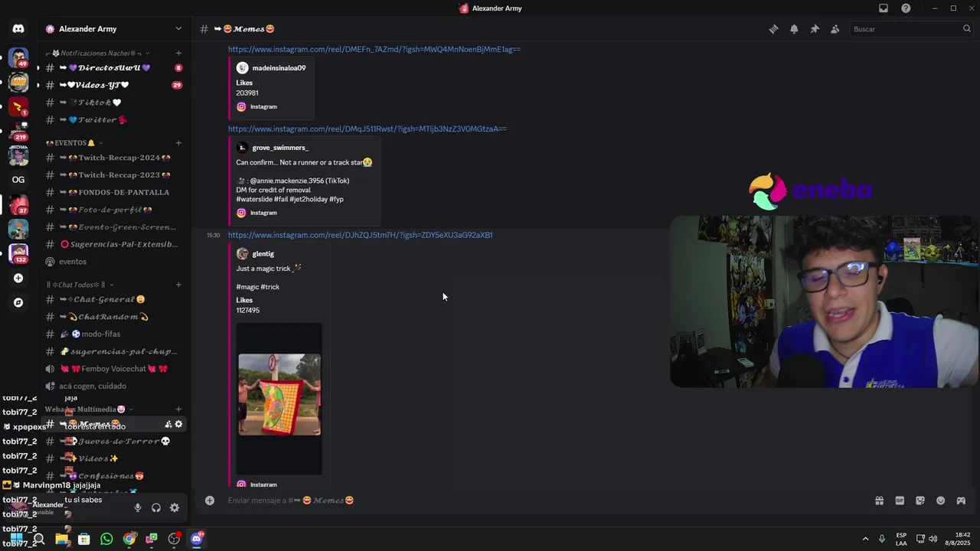
Task: Open Instagram reel link DMEFn_7AZmd
Action: (x=374, y=49)
